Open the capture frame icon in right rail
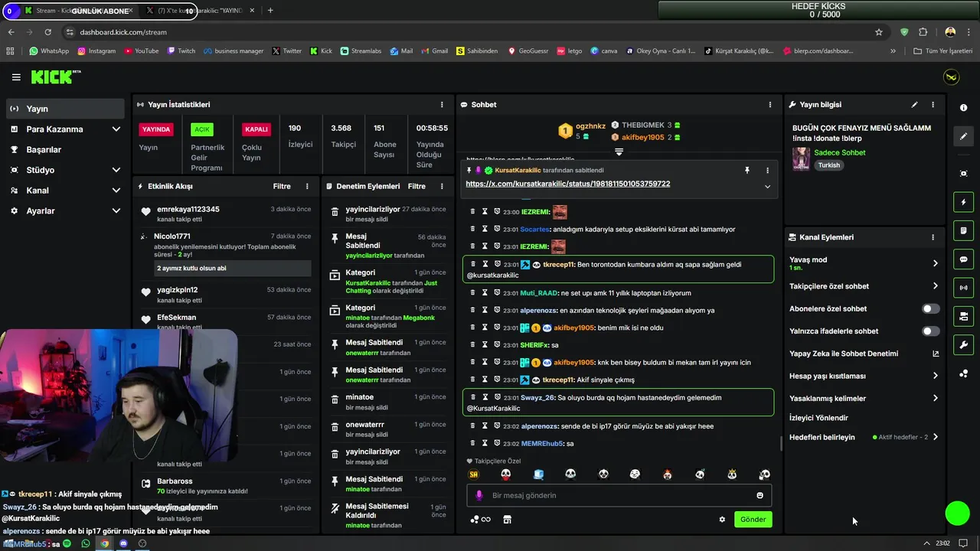Image resolution: width=980 pixels, height=551 pixels. click(x=963, y=174)
